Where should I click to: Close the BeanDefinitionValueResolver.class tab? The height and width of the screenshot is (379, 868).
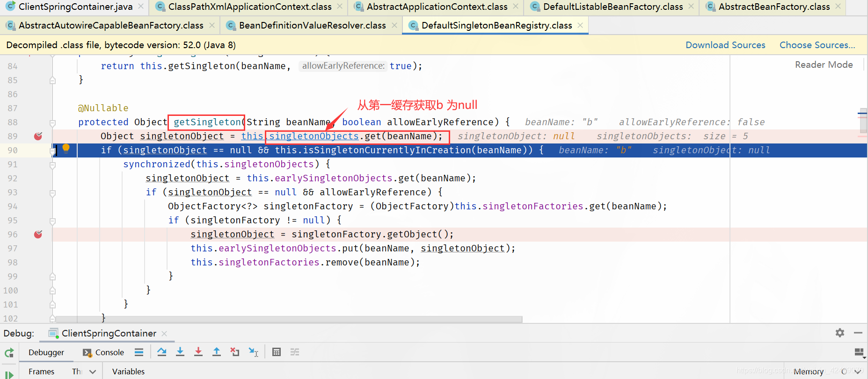(x=394, y=25)
